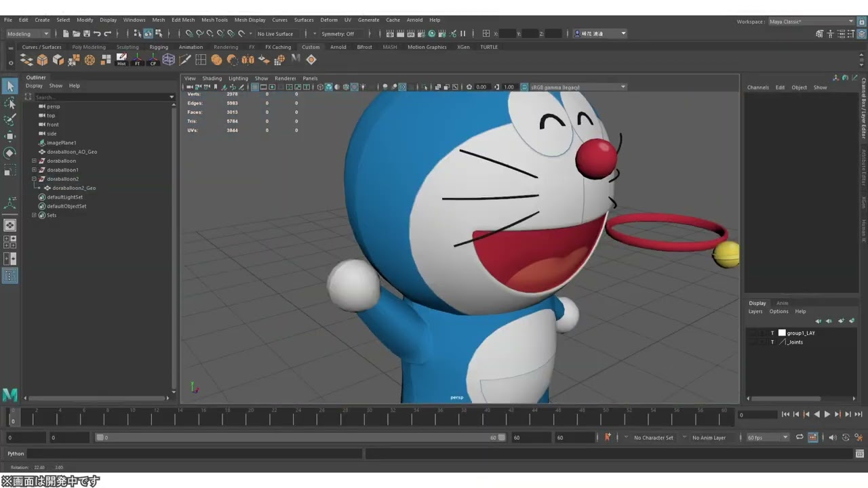This screenshot has height=488, width=868.
Task: Select the arrow Select tool in toolbox
Action: pyautogui.click(x=10, y=86)
